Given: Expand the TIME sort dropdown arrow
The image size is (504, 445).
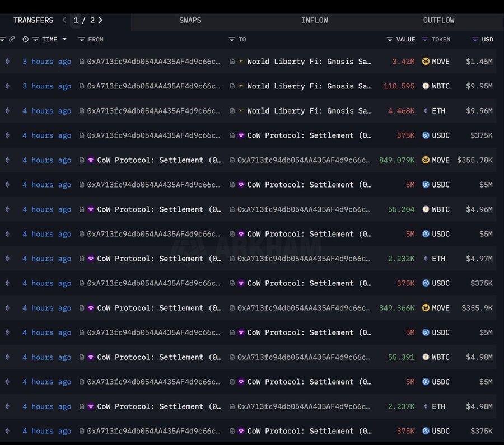Looking at the screenshot, I should (64, 39).
